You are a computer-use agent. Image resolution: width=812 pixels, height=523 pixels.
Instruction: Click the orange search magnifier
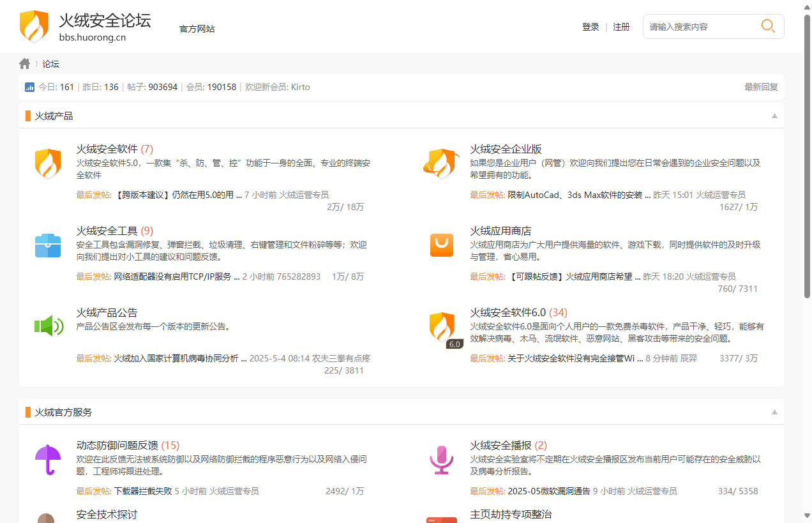(768, 26)
